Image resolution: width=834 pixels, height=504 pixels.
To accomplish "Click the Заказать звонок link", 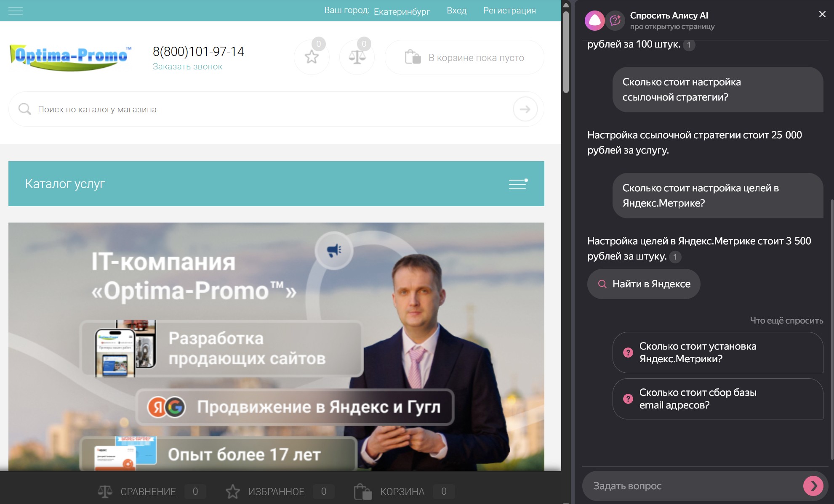I will pyautogui.click(x=187, y=66).
